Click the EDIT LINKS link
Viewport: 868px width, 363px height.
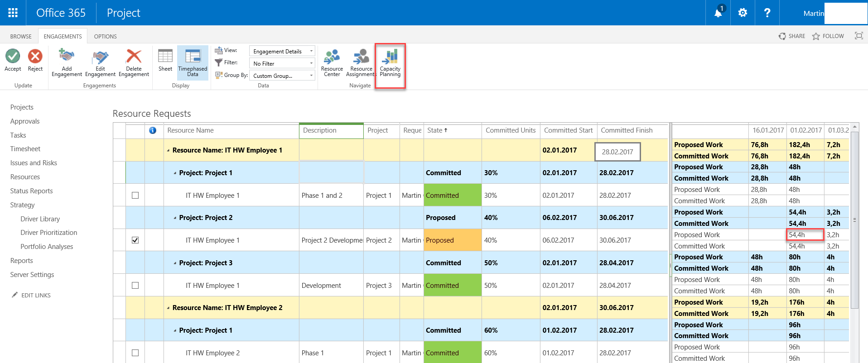click(x=36, y=295)
